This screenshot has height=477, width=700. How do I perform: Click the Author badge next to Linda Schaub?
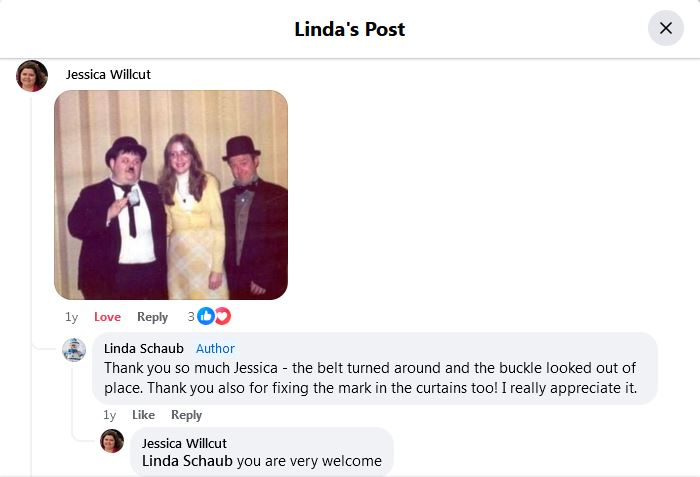[215, 348]
